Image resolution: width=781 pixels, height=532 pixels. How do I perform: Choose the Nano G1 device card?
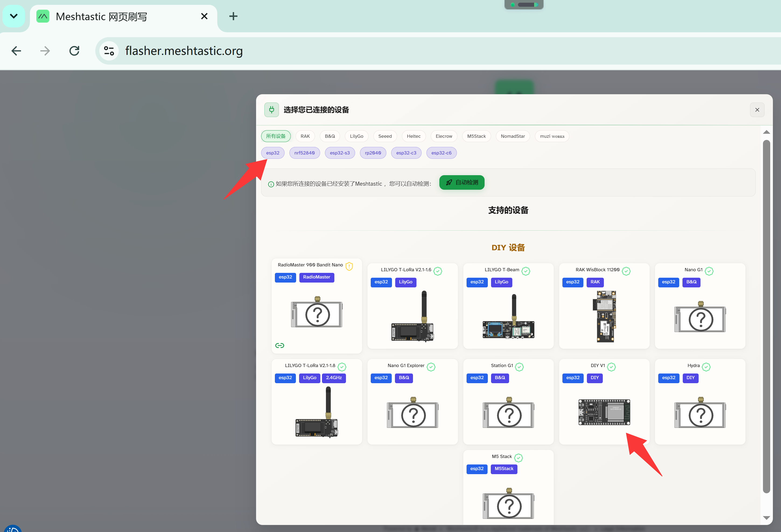(x=700, y=306)
